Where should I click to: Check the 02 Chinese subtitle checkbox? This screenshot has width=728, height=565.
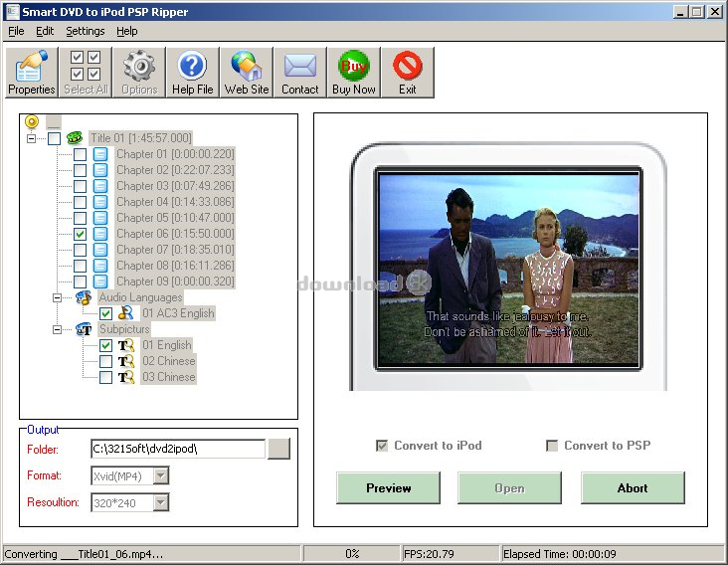pos(105,361)
